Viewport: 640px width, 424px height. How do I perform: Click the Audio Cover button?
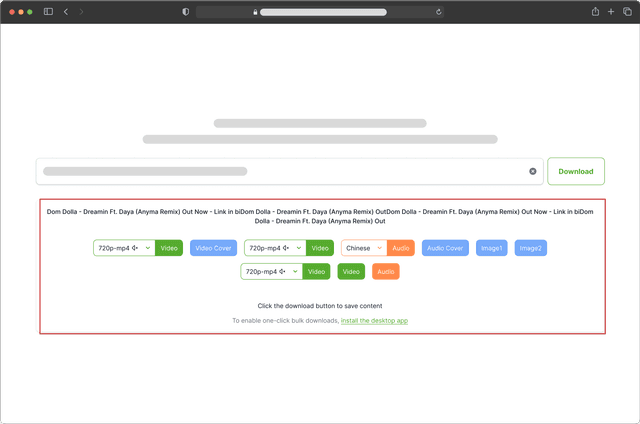click(x=445, y=248)
